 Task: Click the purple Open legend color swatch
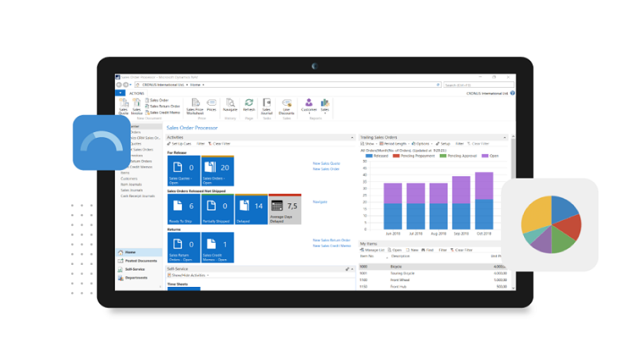[x=484, y=155]
